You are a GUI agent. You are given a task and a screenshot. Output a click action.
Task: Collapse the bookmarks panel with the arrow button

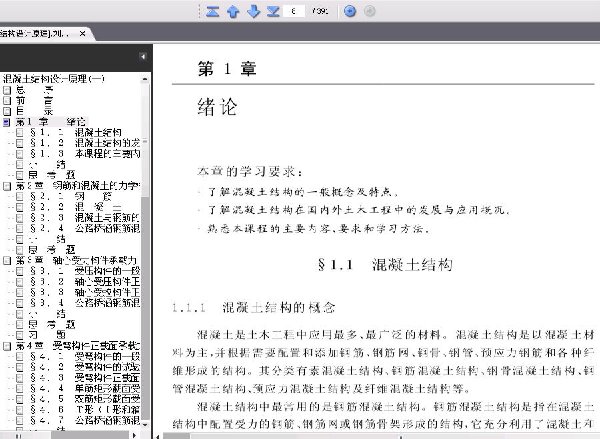tap(143, 57)
